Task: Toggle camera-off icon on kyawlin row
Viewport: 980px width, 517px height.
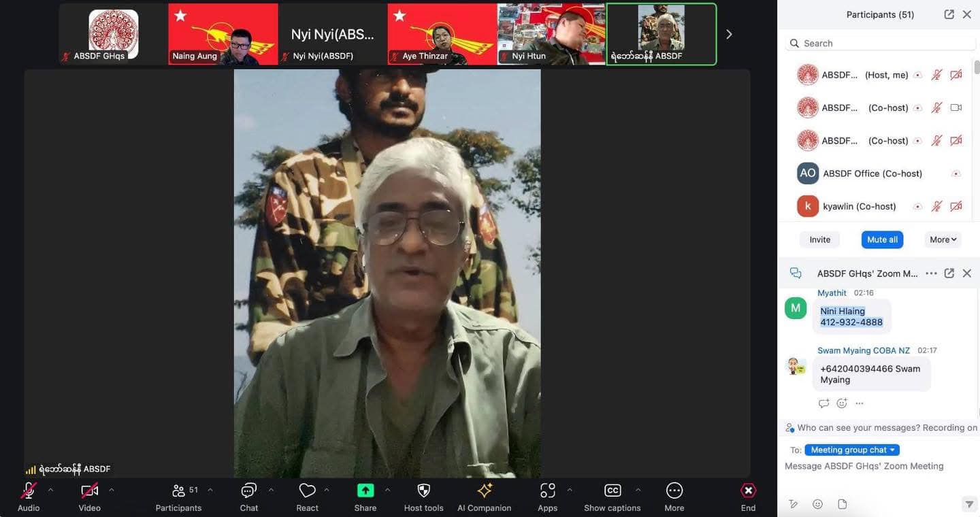Action: click(x=956, y=206)
